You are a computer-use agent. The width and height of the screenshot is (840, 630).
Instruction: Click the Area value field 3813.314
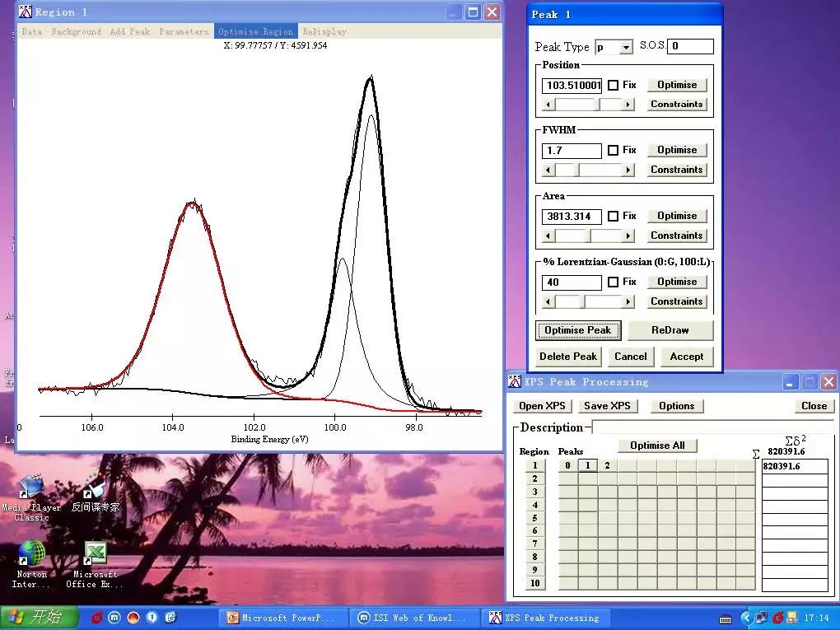click(572, 217)
